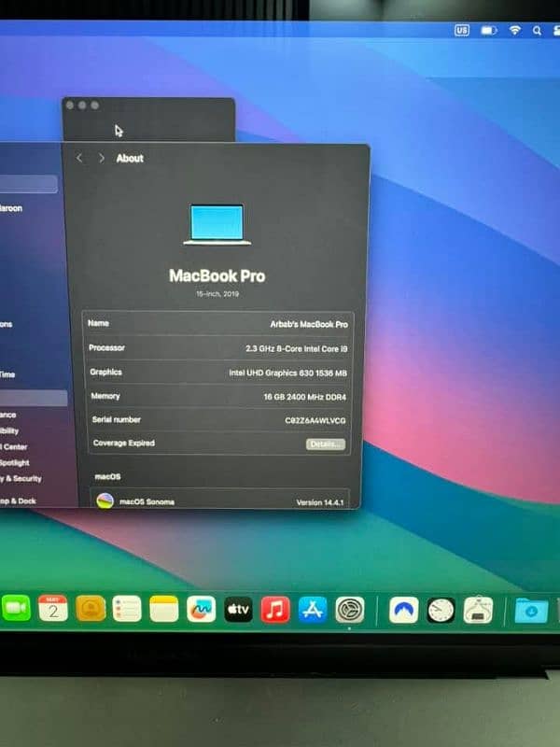Launch Freeform from the dock
560x747 pixels.
coord(201,610)
